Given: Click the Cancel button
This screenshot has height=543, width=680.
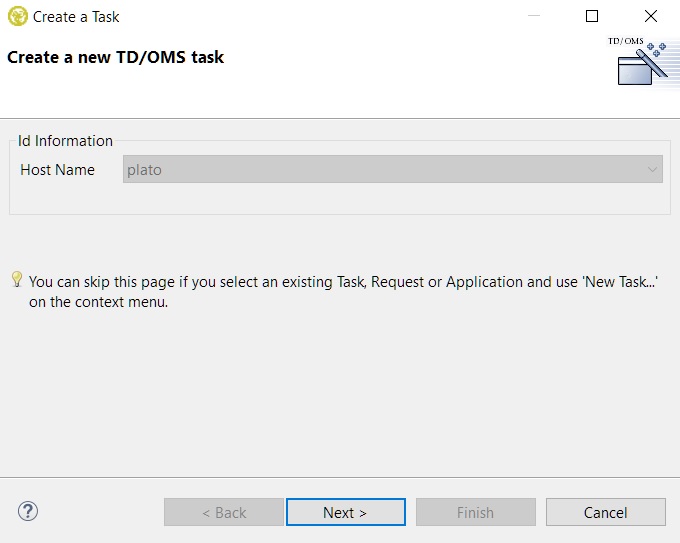Looking at the screenshot, I should click(605, 512).
